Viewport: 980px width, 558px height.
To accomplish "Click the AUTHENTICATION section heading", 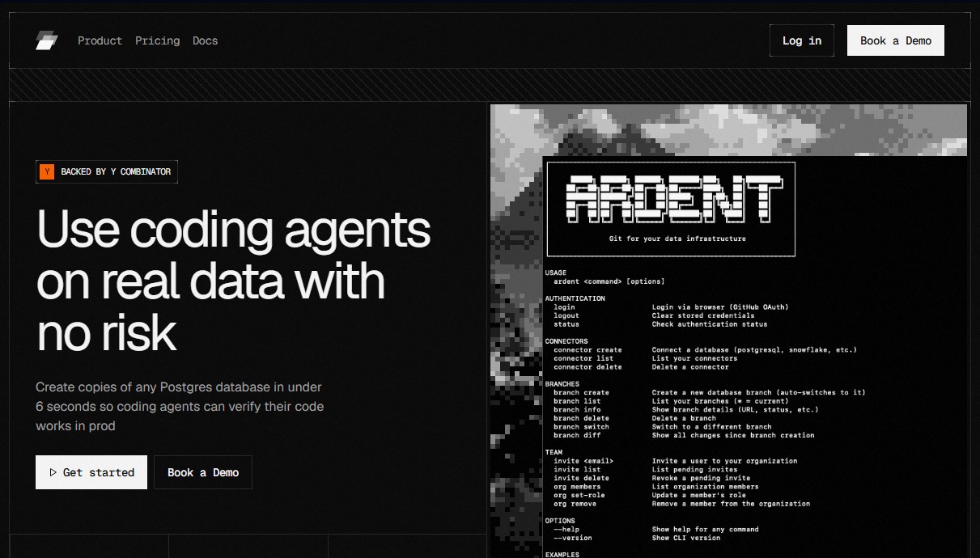I will 575,298.
